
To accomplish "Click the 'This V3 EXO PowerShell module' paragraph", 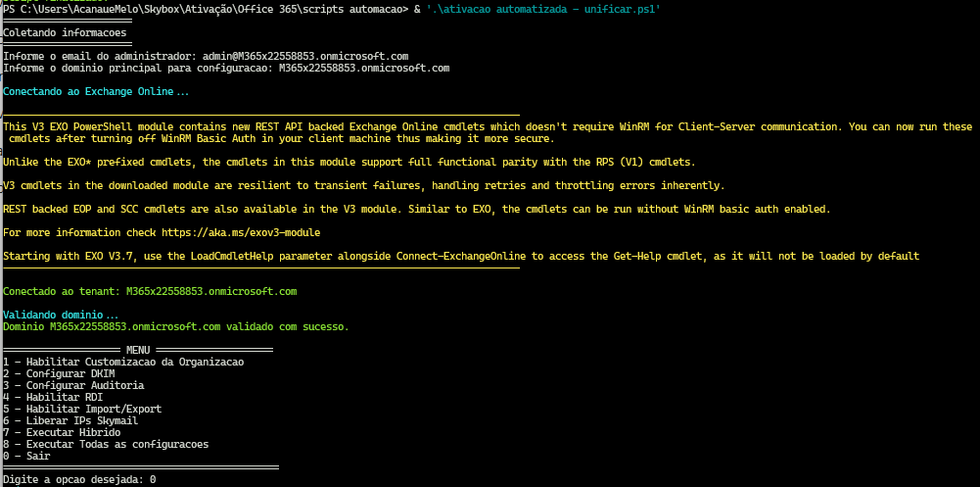I will tap(488, 132).
